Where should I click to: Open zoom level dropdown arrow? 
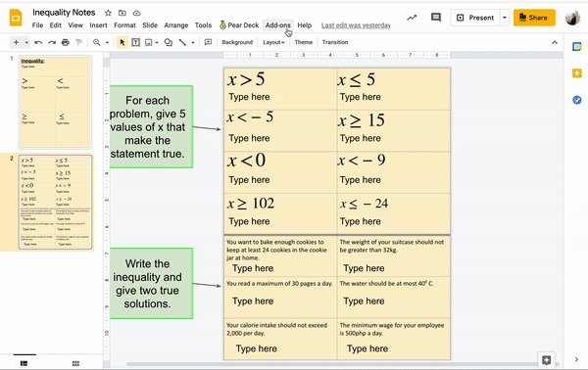tap(107, 43)
